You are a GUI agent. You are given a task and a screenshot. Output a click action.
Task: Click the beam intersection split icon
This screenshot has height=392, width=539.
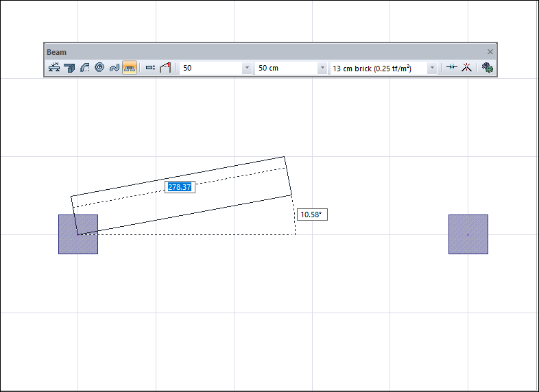(x=466, y=68)
